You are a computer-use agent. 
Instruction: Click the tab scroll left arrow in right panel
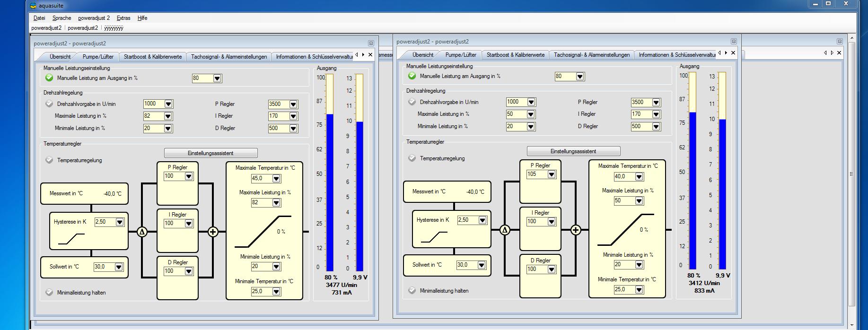coord(719,53)
